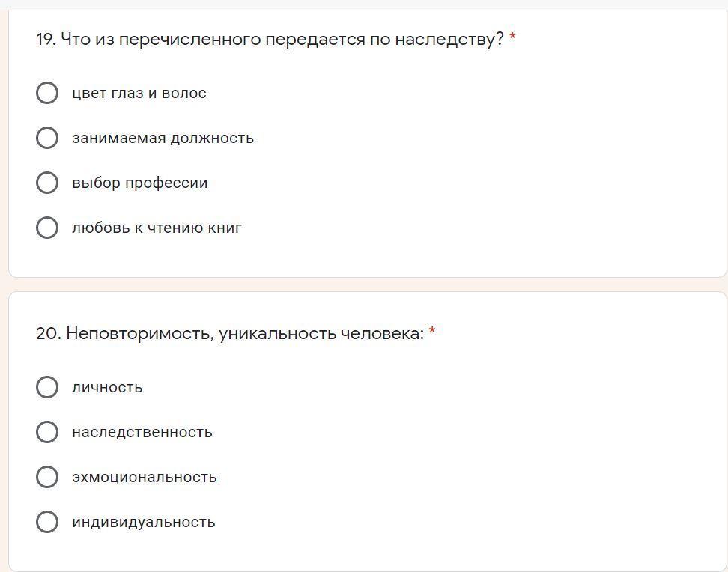Select the 'индивидуальность' radio button
This screenshot has width=728, height=572.
46,522
